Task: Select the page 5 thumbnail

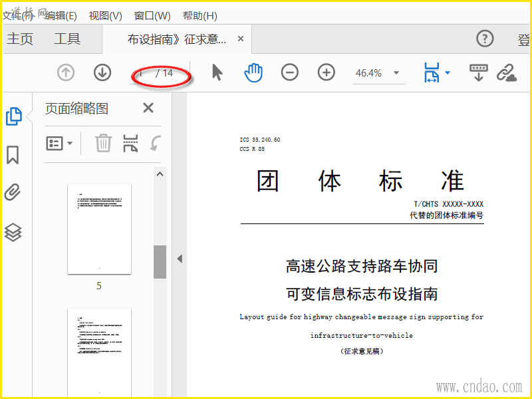Action: pyautogui.click(x=99, y=229)
